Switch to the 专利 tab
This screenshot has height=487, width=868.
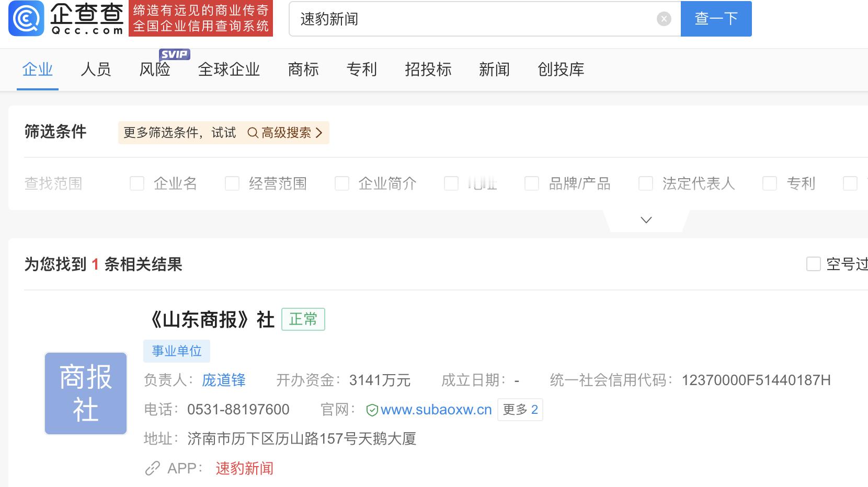point(362,69)
